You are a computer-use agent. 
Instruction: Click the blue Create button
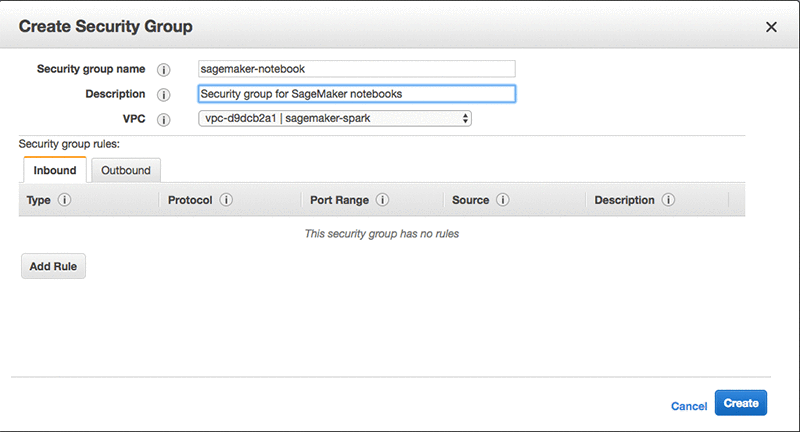741,403
